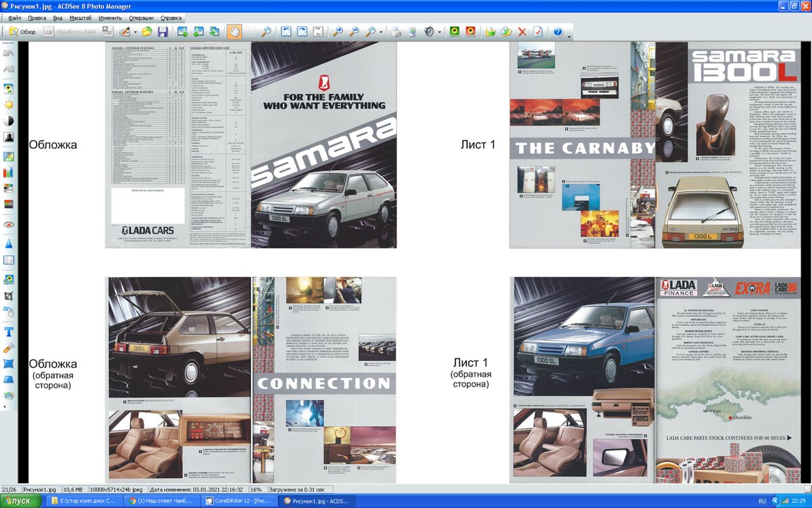Screen dimensions: 812x508
Task: Rotate the image clockwise
Action: tap(302, 32)
